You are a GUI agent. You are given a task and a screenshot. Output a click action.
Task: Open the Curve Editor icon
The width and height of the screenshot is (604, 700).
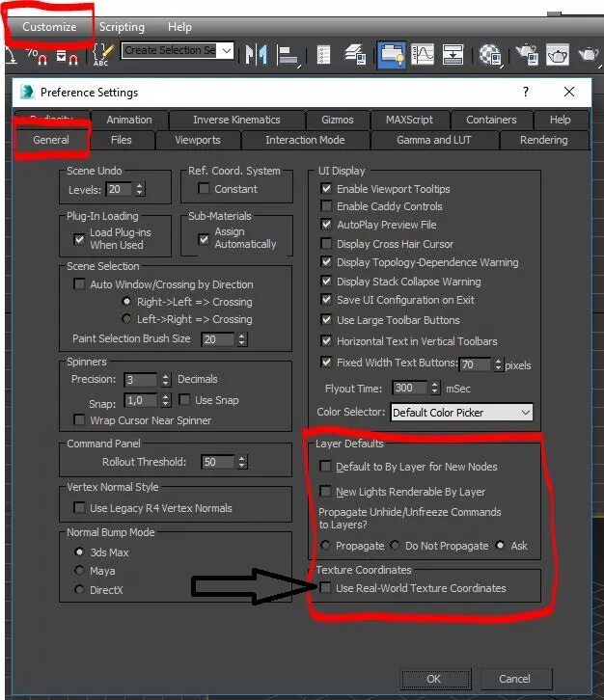click(x=423, y=55)
